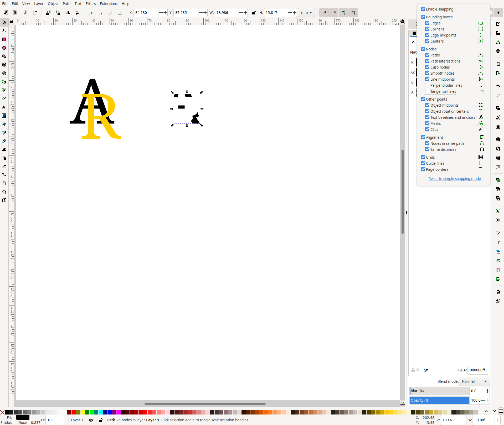The image size is (504, 425).
Task: Open a new document from the right sidebar
Action: pos(498,24)
